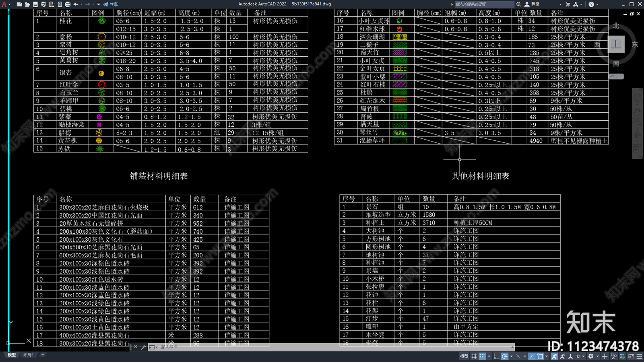Expand the Help dropdown arrow
Viewport: 644px width, 362px height.
[x=597, y=4]
